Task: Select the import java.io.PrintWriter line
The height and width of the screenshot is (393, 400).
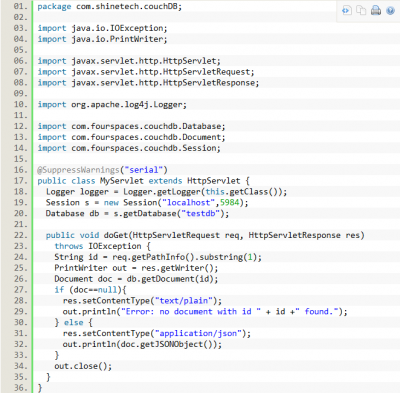Action: 102,39
